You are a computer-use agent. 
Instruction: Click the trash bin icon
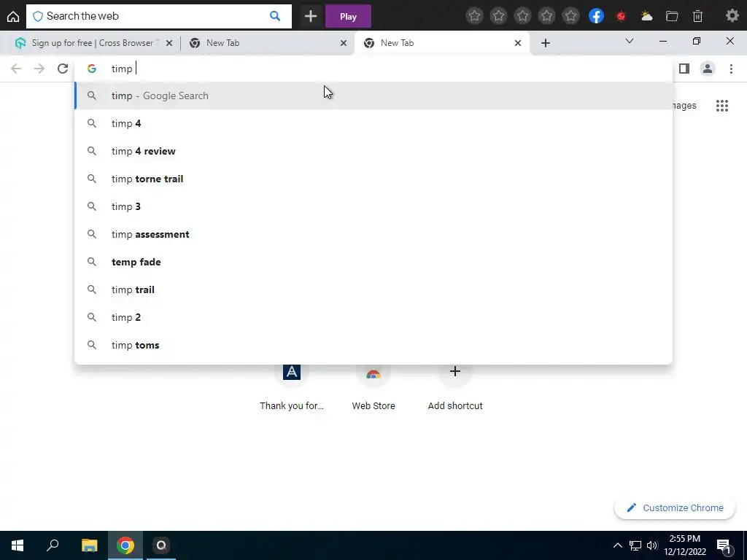pos(697,16)
